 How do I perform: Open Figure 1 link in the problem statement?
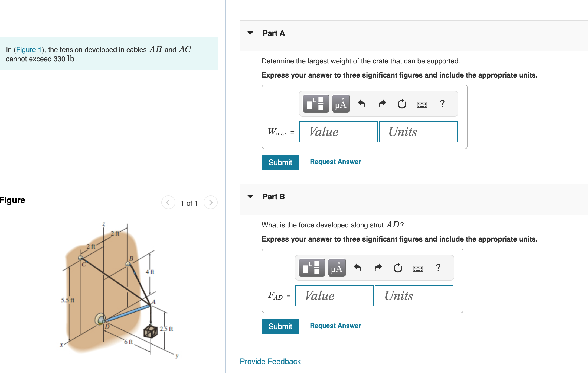click(x=29, y=50)
